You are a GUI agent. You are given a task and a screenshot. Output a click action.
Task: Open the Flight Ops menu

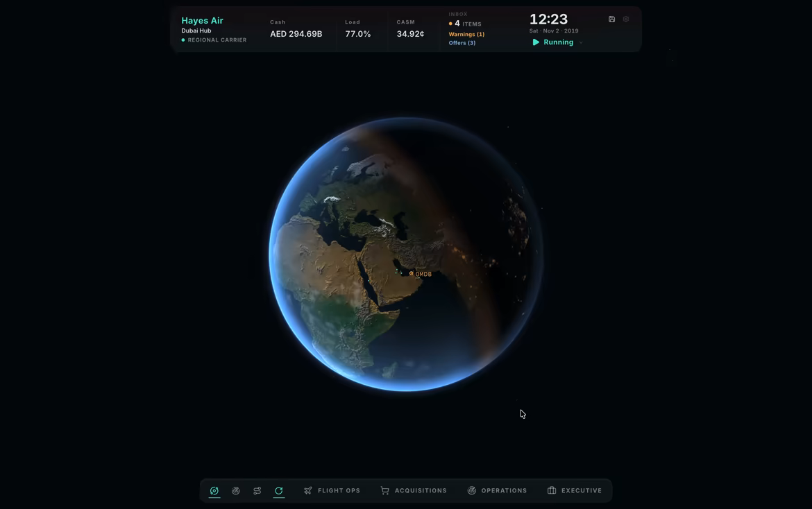[x=332, y=490]
